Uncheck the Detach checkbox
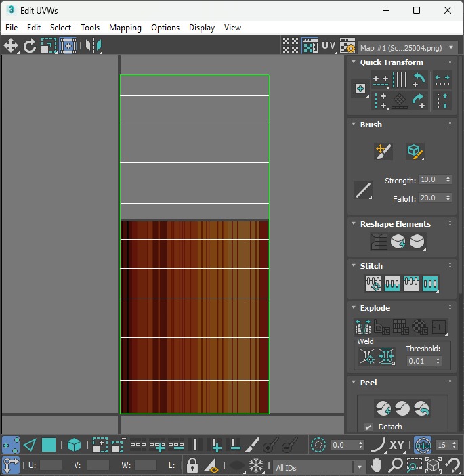Image resolution: width=464 pixels, height=476 pixels. pos(368,427)
